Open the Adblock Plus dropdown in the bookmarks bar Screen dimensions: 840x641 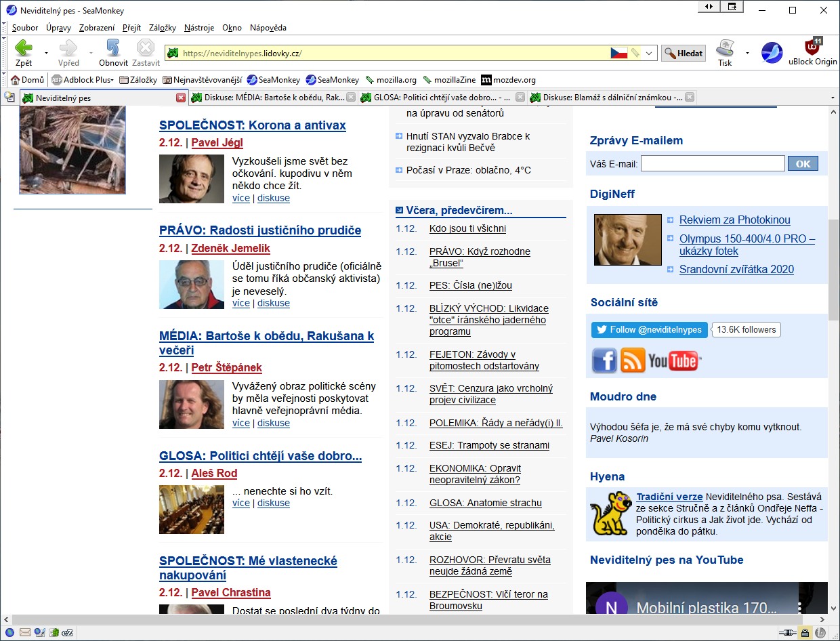click(83, 80)
